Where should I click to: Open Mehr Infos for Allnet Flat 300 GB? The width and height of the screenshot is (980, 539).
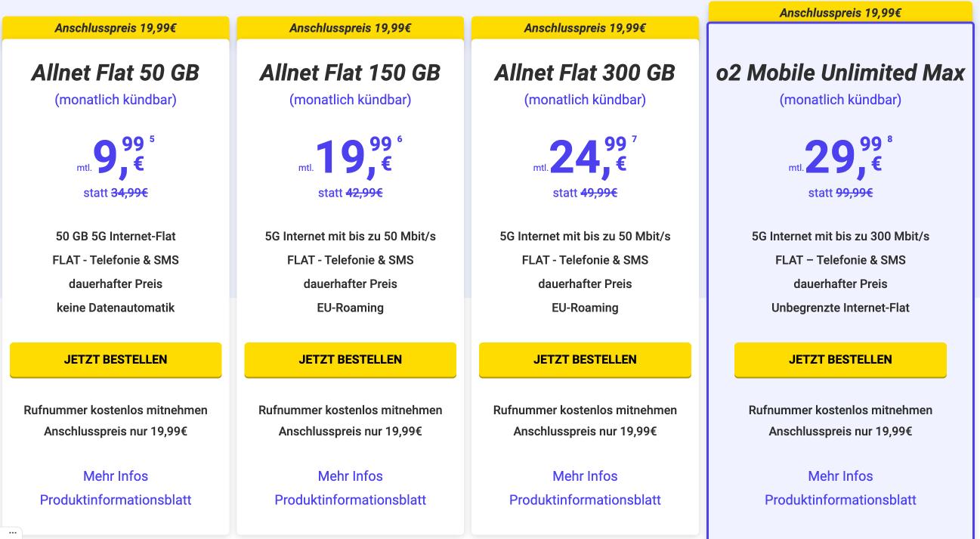[x=585, y=476]
